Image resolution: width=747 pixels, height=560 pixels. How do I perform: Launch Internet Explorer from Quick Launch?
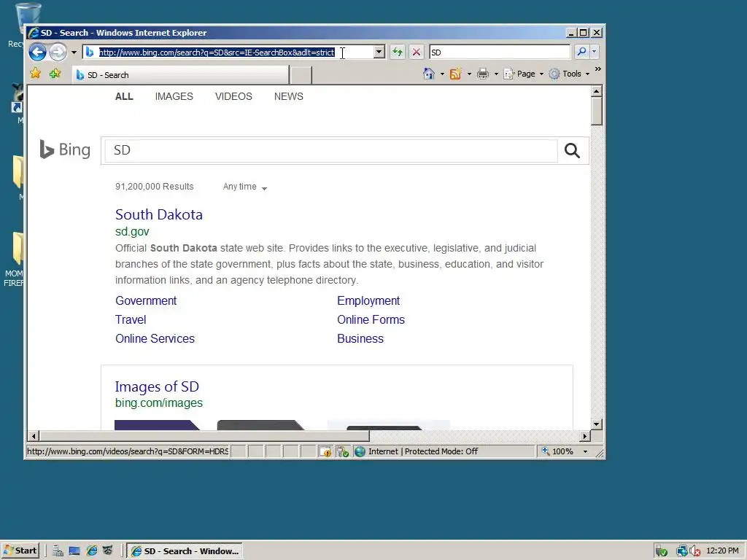[x=91, y=551]
